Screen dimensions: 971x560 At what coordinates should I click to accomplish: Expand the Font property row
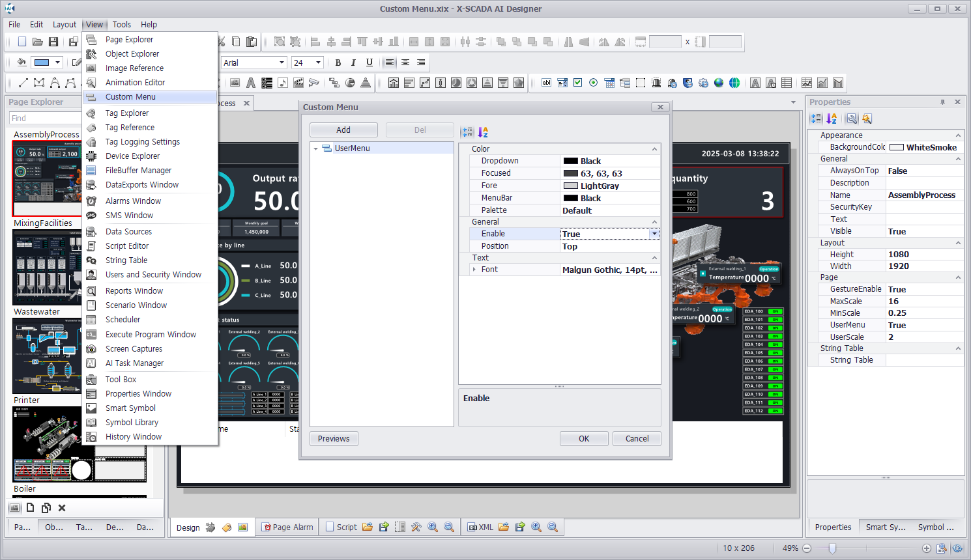[x=474, y=270]
